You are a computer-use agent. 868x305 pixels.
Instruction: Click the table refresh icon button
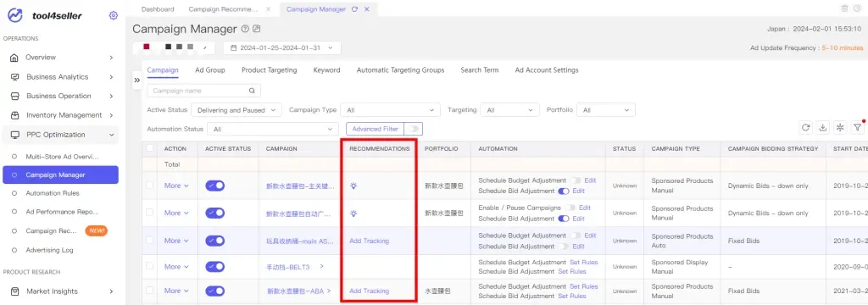pos(806,128)
